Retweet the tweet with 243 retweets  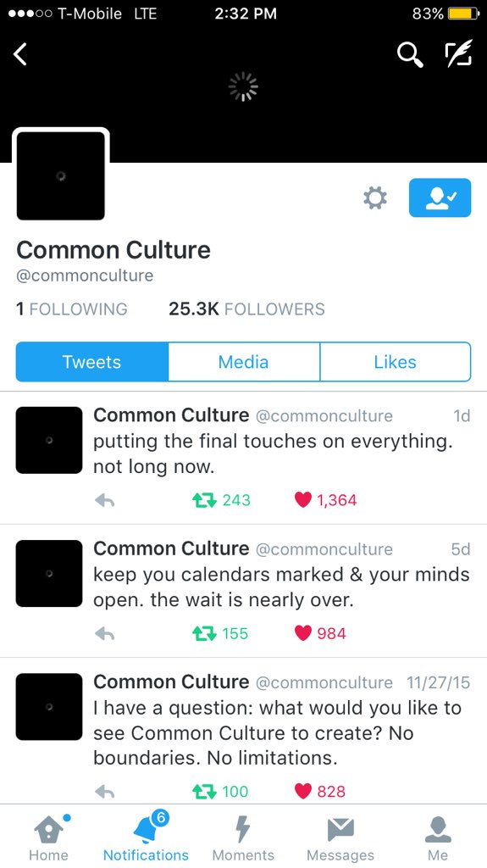click(x=221, y=500)
